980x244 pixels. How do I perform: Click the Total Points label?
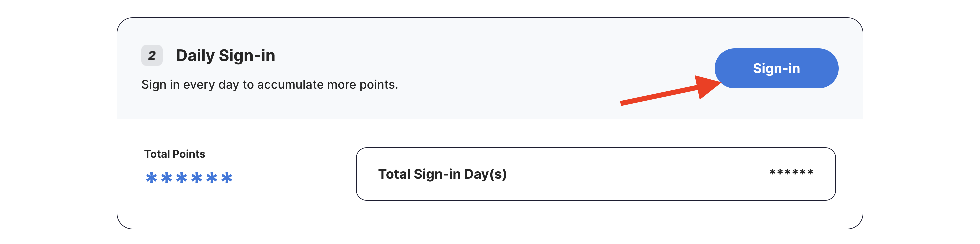(x=175, y=154)
